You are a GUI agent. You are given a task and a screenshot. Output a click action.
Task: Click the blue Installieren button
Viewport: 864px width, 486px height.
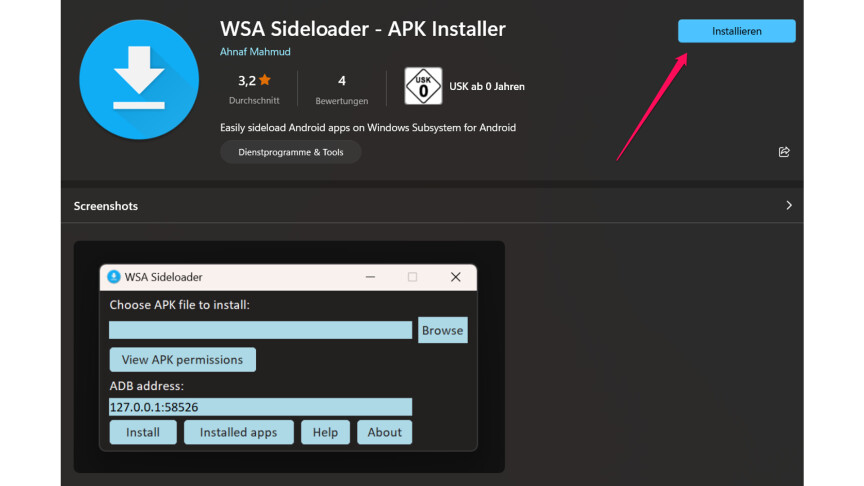tap(736, 31)
